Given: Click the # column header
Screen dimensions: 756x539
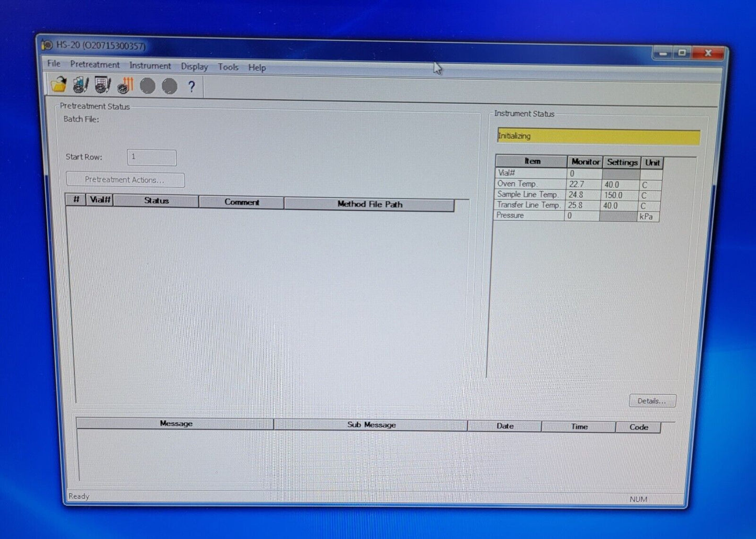Looking at the screenshot, I should point(76,199).
